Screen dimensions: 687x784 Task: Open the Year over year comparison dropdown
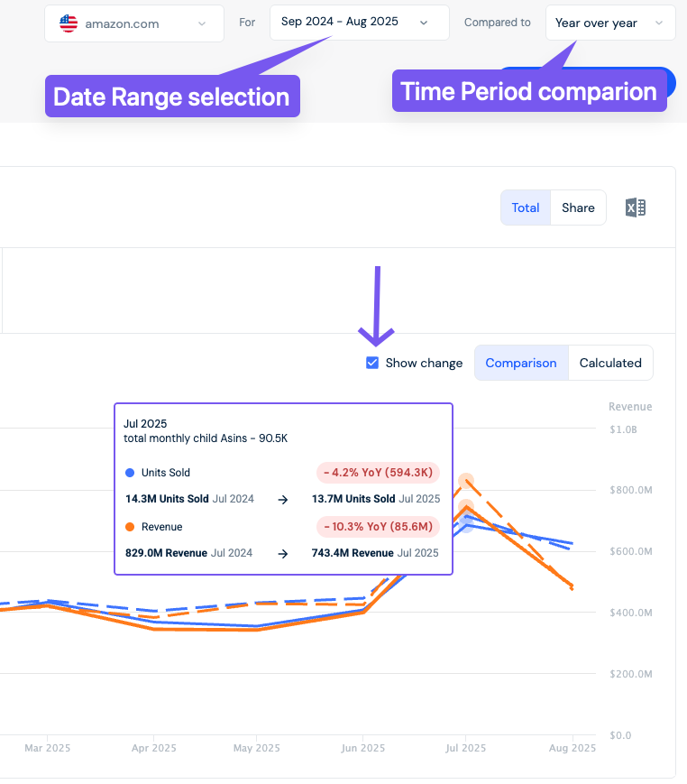click(x=610, y=23)
